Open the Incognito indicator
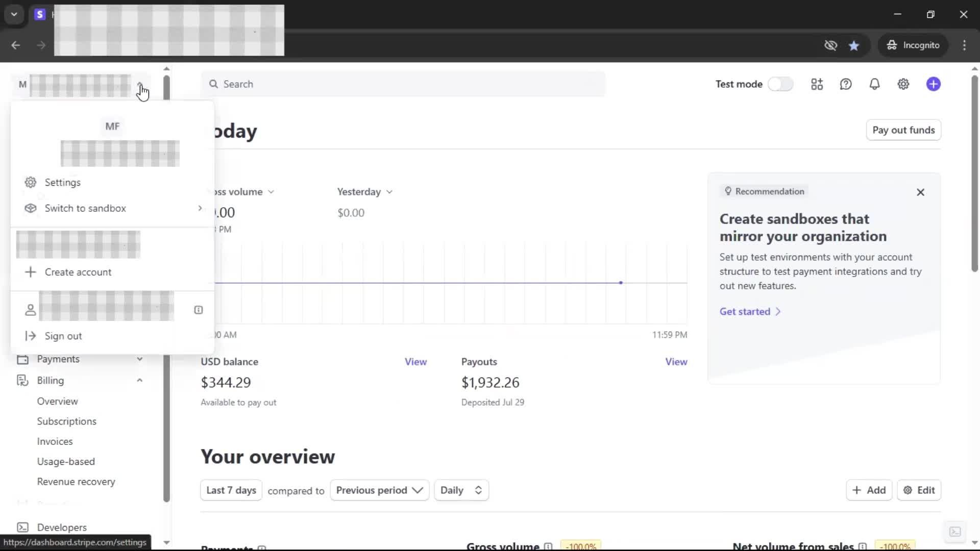The width and height of the screenshot is (980, 551). coord(913,45)
